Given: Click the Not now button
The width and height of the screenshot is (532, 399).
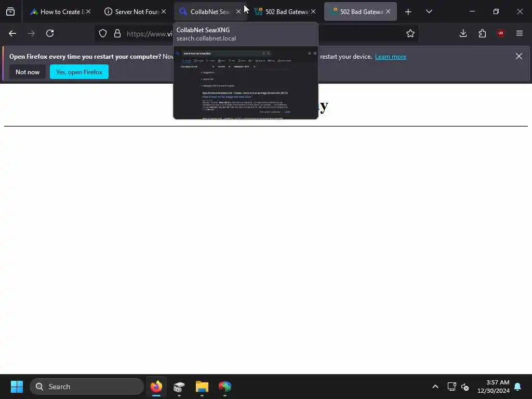Looking at the screenshot, I should point(28,72).
